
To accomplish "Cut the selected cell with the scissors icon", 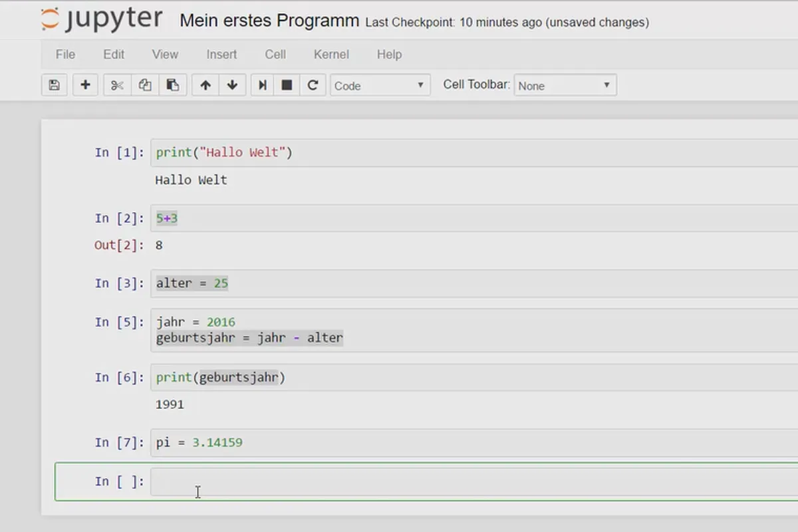I will (x=118, y=85).
